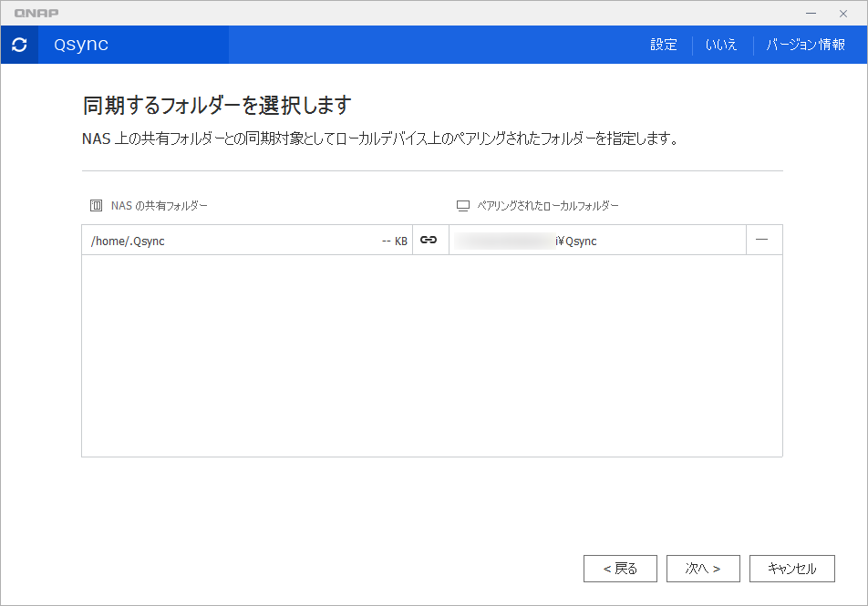This screenshot has height=606, width=868.
Task: Click the QNAP logo in the title bar
Action: point(36,14)
